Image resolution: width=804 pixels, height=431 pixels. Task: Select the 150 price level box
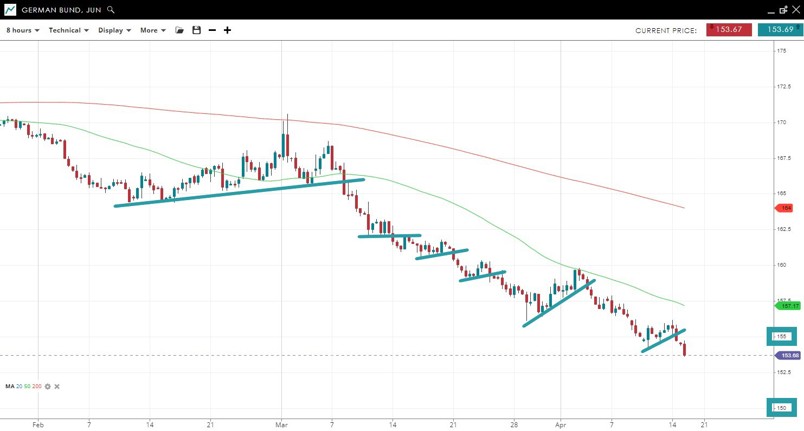click(781, 407)
